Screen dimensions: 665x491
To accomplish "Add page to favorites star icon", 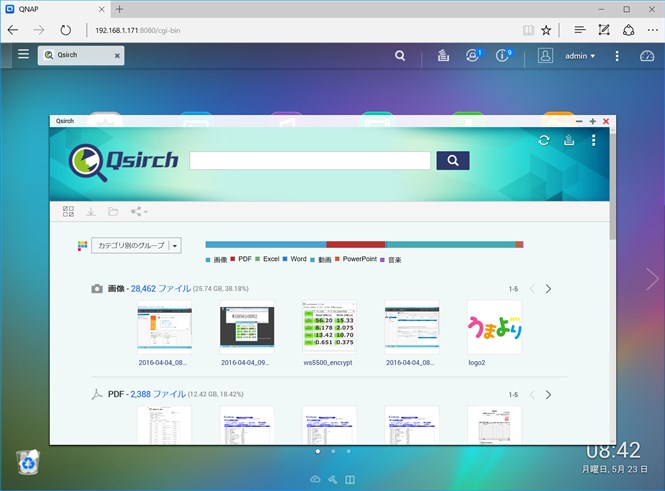I will 546,30.
